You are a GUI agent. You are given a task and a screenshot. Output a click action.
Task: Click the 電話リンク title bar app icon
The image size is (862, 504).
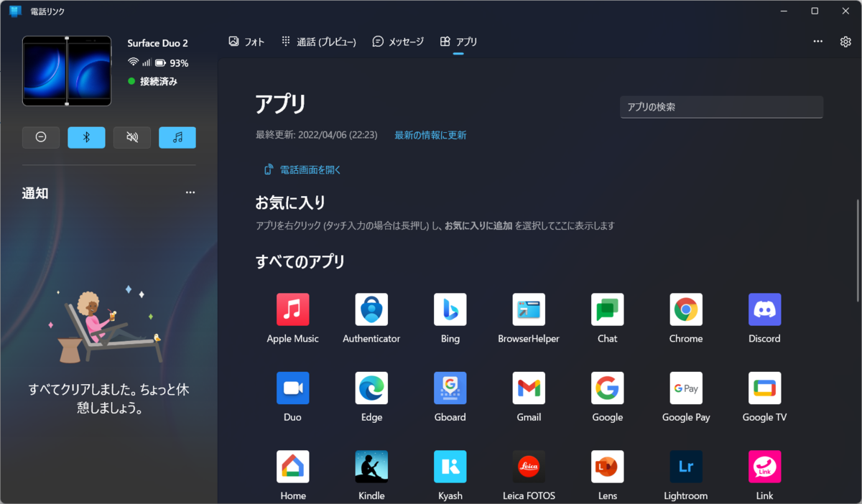[x=15, y=11]
